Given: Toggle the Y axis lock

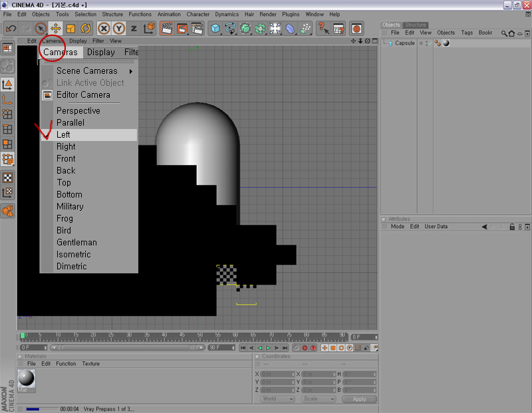Looking at the screenshot, I should 119,29.
